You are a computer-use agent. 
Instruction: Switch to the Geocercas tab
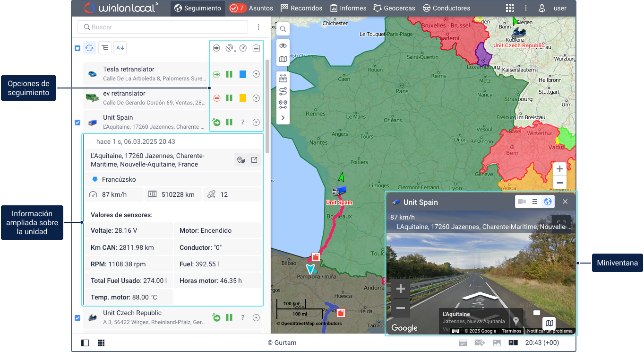(x=394, y=8)
